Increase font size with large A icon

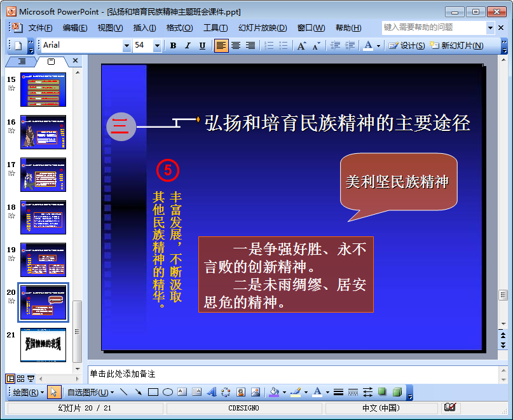(x=302, y=46)
